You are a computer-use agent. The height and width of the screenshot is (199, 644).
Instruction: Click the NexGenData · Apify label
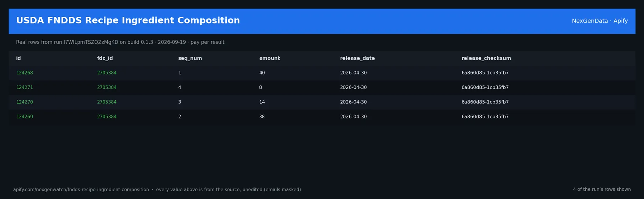point(600,21)
